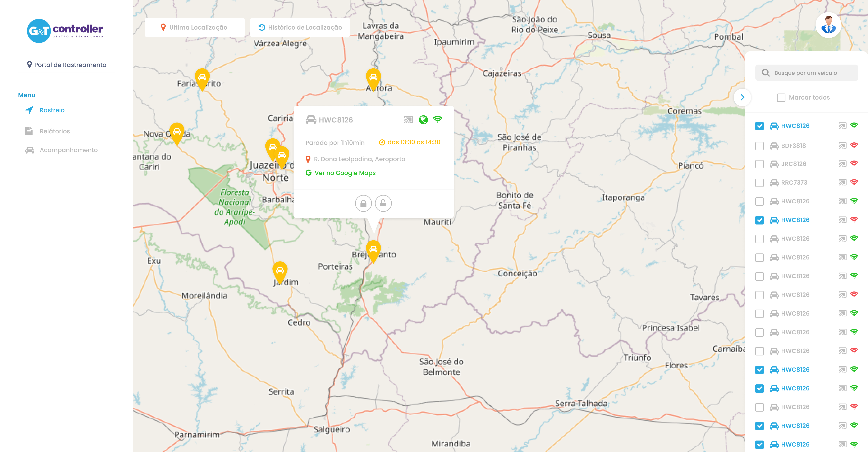Click the vehicle marker at Jardim
Image resolution: width=868 pixels, height=452 pixels.
(x=280, y=270)
